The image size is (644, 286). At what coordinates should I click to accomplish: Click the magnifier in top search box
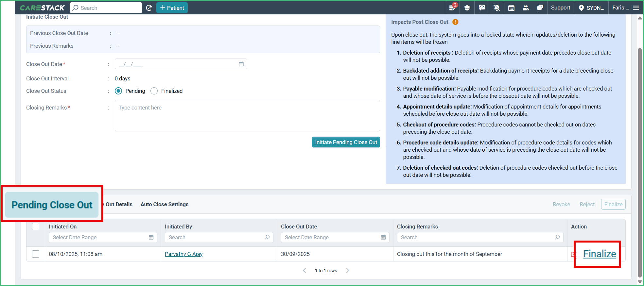pyautogui.click(x=76, y=8)
